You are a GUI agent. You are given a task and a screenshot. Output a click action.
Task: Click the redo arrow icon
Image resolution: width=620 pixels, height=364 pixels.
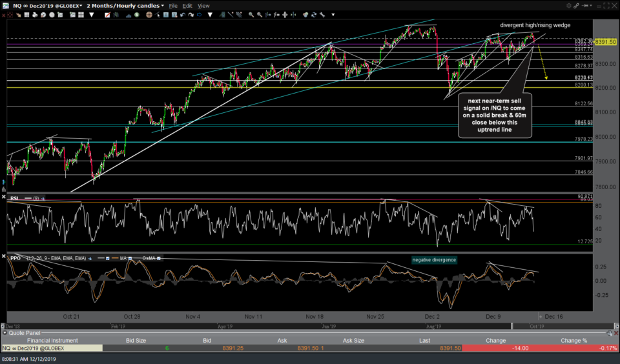pyautogui.click(x=191, y=15)
